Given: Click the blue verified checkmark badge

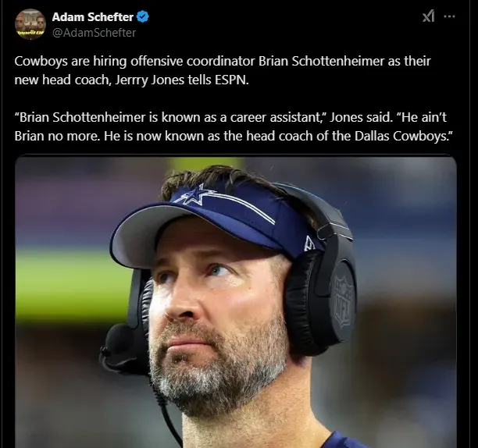Looking at the screenshot, I should (x=142, y=16).
